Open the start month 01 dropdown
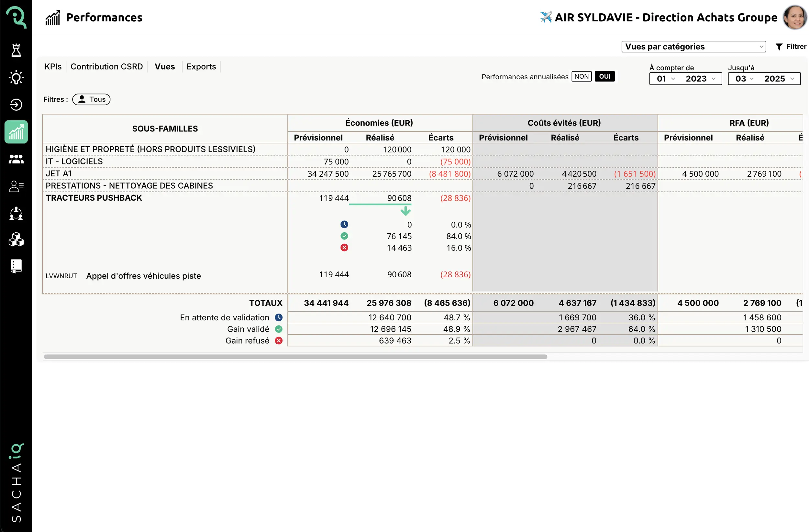This screenshot has height=532, width=809. tap(666, 79)
